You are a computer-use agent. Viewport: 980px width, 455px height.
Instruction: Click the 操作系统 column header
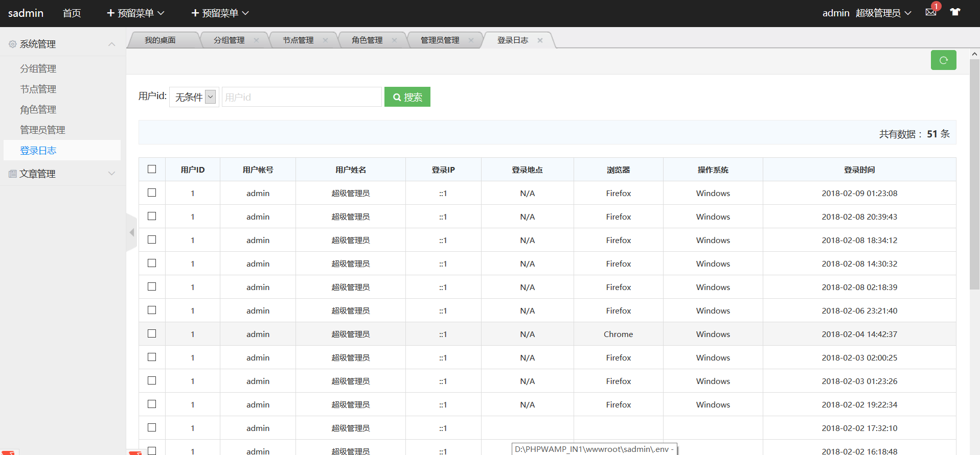pos(713,170)
